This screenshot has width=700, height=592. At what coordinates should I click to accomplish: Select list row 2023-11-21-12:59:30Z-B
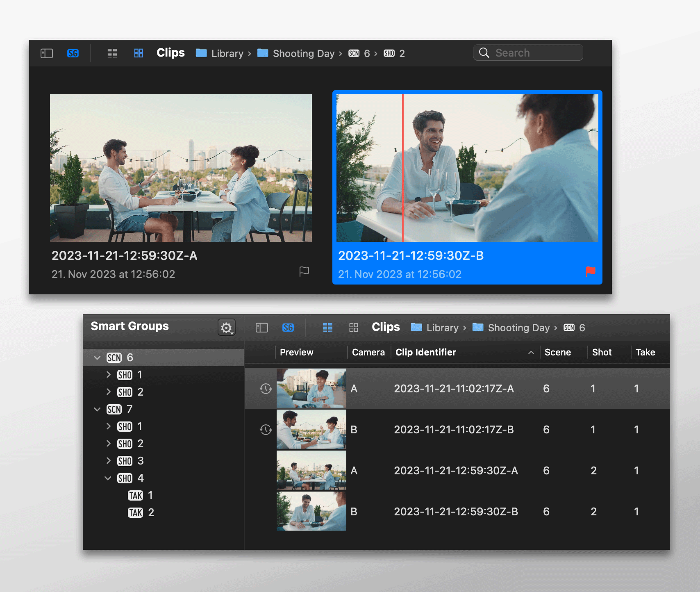click(x=457, y=511)
